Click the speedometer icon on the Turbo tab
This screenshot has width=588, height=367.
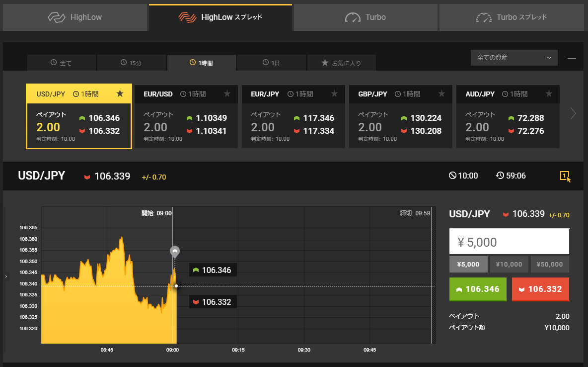352,16
